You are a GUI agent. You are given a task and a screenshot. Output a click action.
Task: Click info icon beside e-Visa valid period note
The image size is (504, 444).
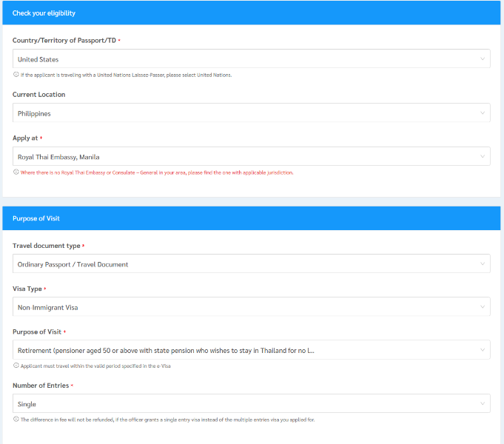coord(16,366)
